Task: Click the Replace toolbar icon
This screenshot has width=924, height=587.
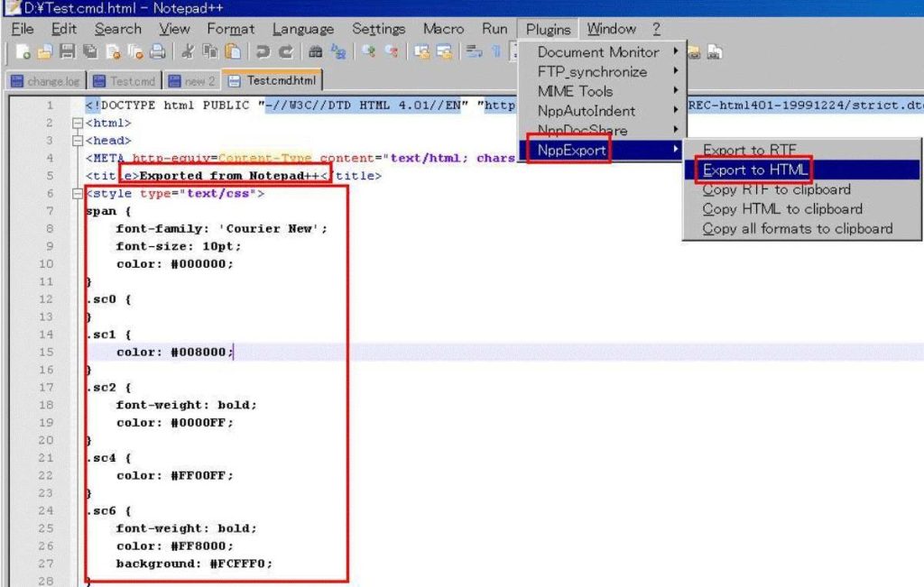Action: click(338, 51)
